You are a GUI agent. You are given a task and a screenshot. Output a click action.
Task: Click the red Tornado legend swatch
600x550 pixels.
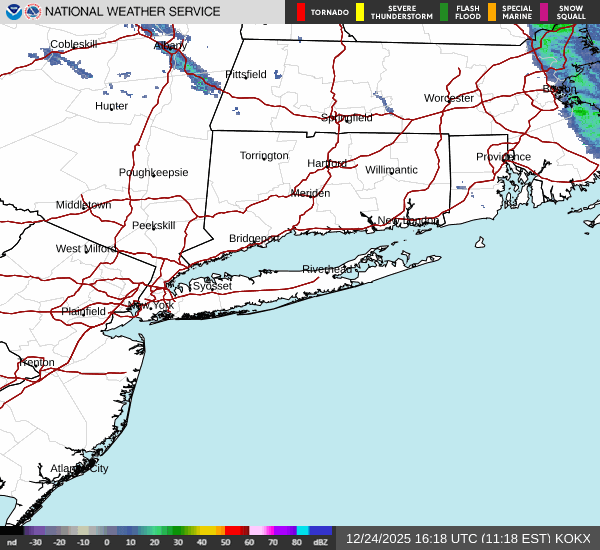300,12
